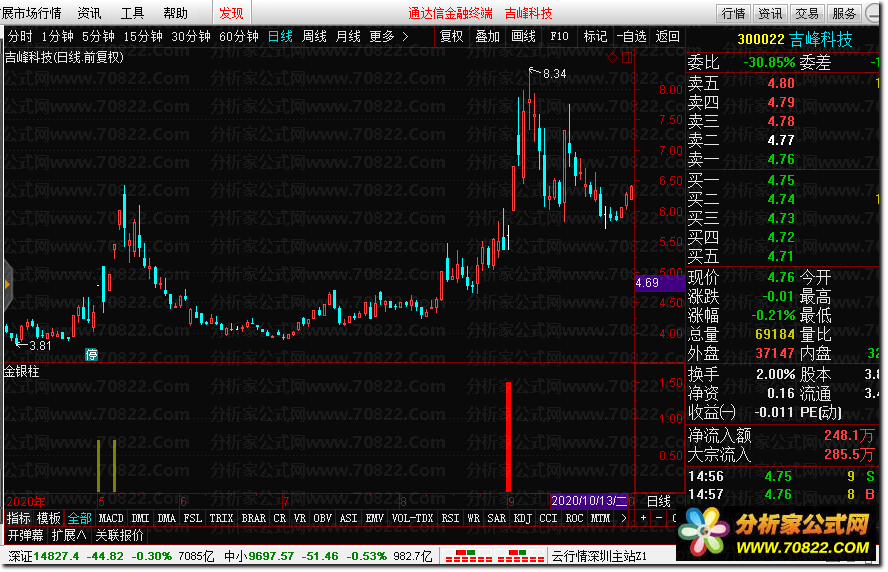This screenshot has height=572, width=888.
Task: Click 叠加 to overlay another stock
Action: coord(487,37)
